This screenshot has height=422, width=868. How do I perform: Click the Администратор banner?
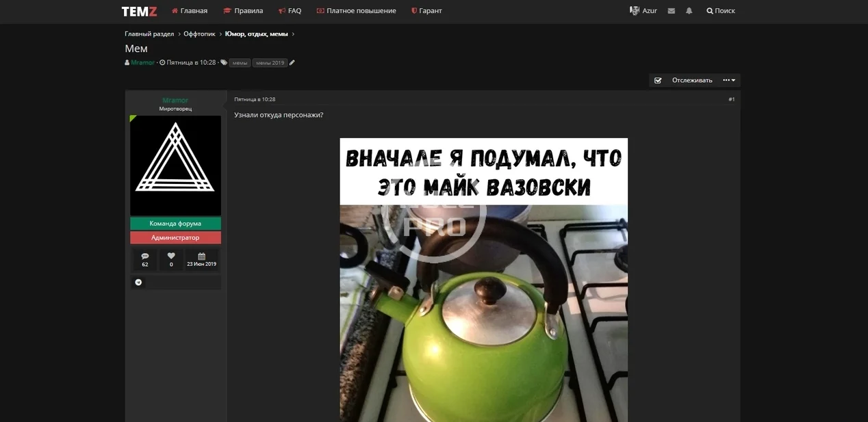point(175,237)
